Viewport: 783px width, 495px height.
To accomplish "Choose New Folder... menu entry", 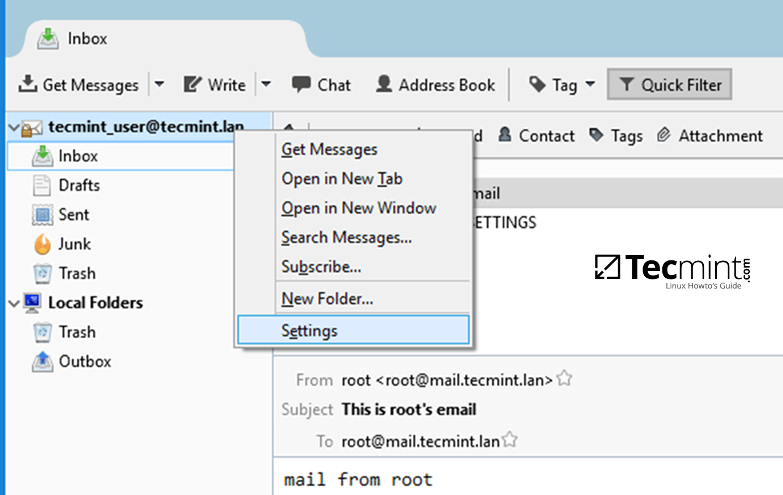I will click(354, 299).
